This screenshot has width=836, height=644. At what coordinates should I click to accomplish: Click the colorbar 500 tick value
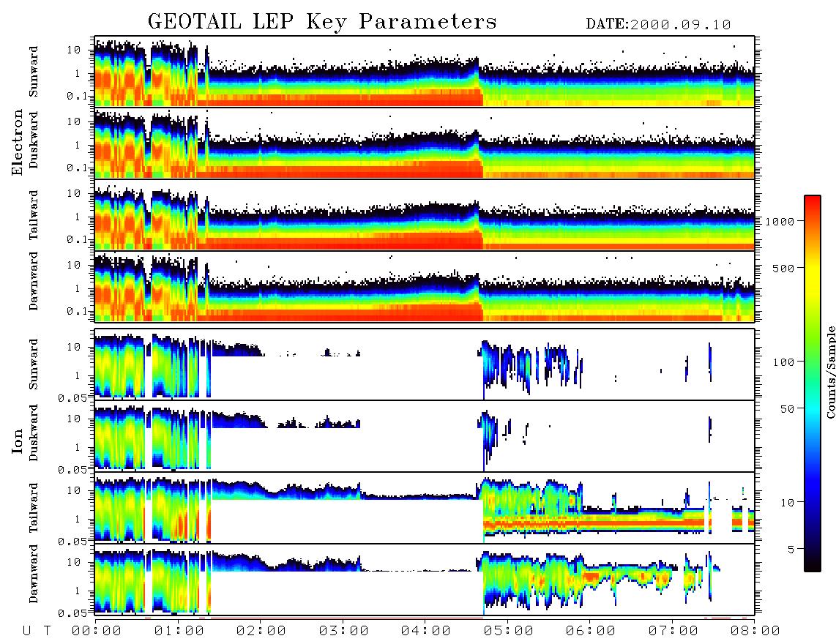point(783,268)
